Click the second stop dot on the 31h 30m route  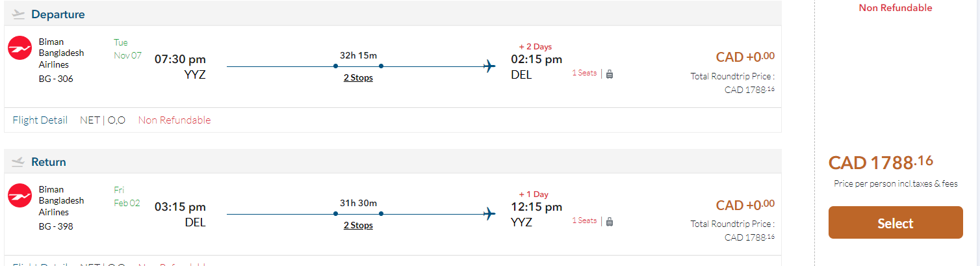tap(381, 214)
